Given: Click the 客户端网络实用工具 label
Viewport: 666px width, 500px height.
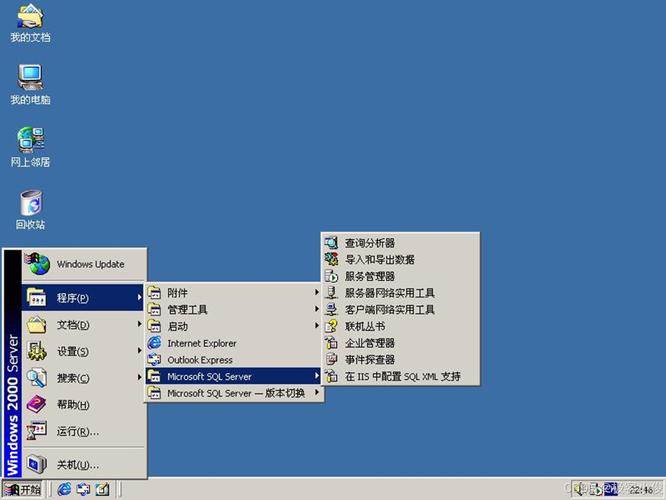Looking at the screenshot, I should tap(389, 310).
